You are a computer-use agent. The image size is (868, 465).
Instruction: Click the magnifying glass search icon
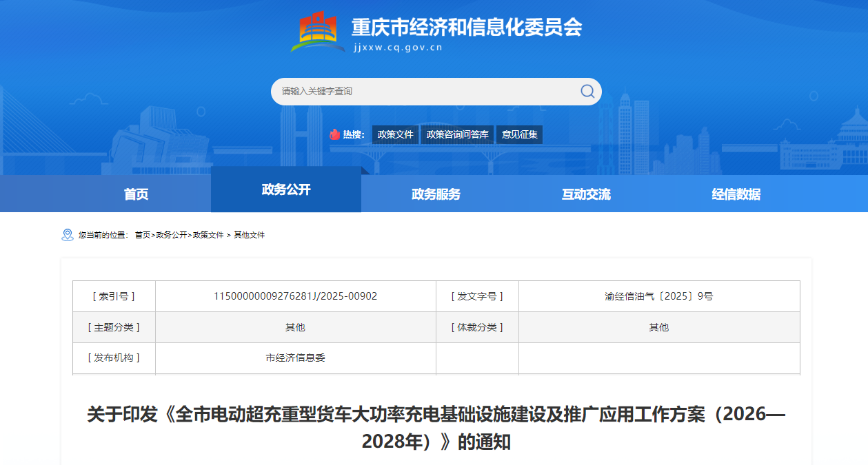coord(587,92)
